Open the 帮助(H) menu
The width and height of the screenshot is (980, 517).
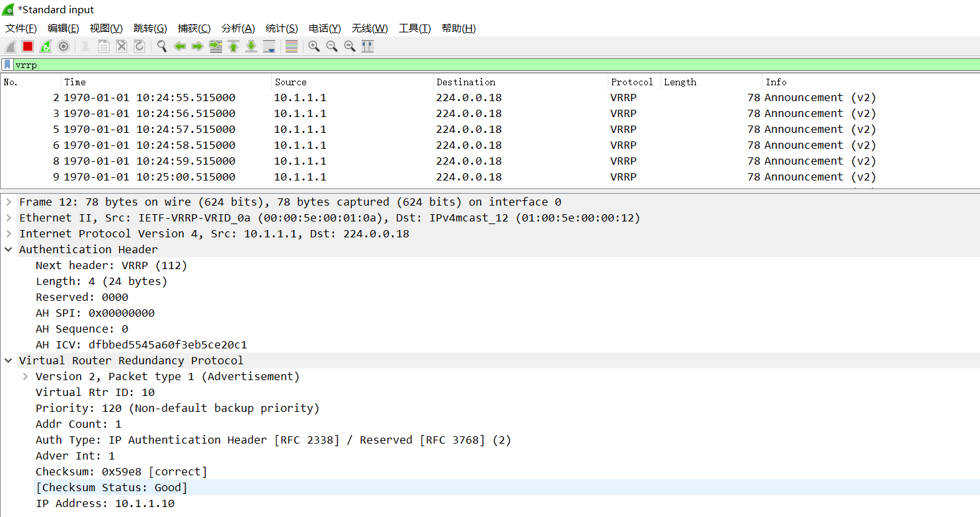[459, 28]
